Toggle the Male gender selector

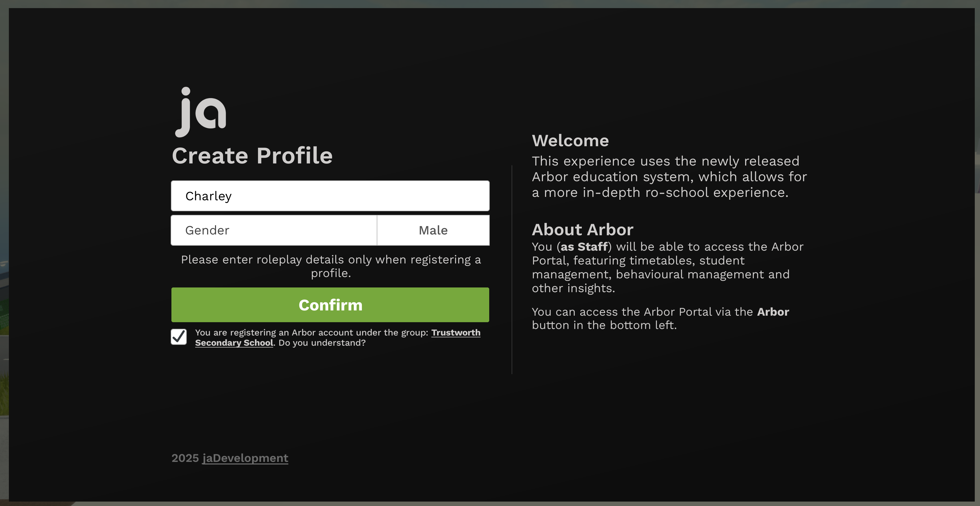[x=433, y=230]
